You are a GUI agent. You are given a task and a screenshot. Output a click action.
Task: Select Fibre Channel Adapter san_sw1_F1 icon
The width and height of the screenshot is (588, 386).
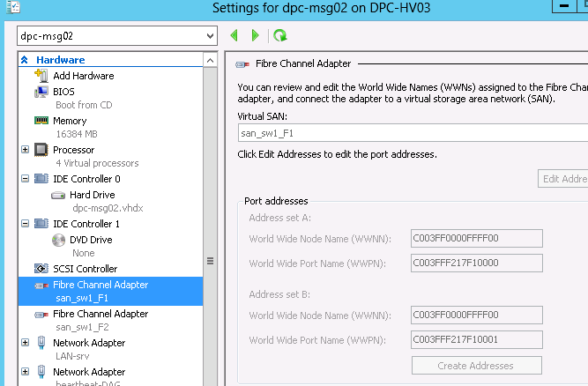41,286
